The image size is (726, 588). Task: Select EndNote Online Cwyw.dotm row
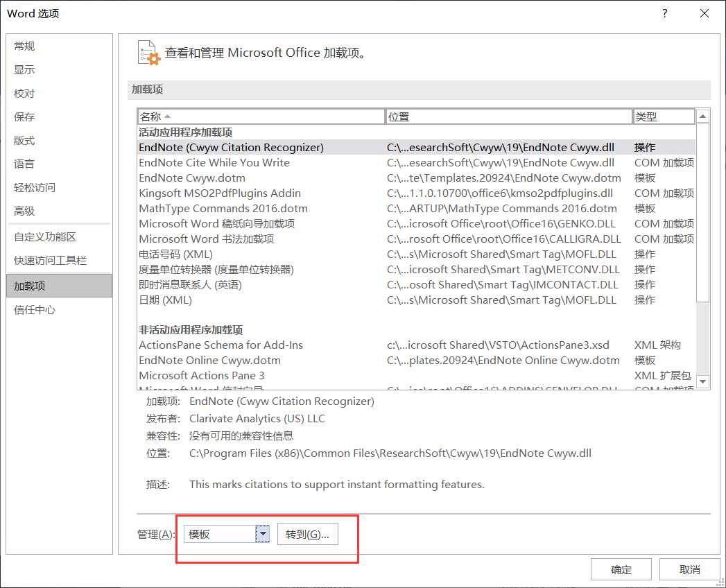click(416, 360)
